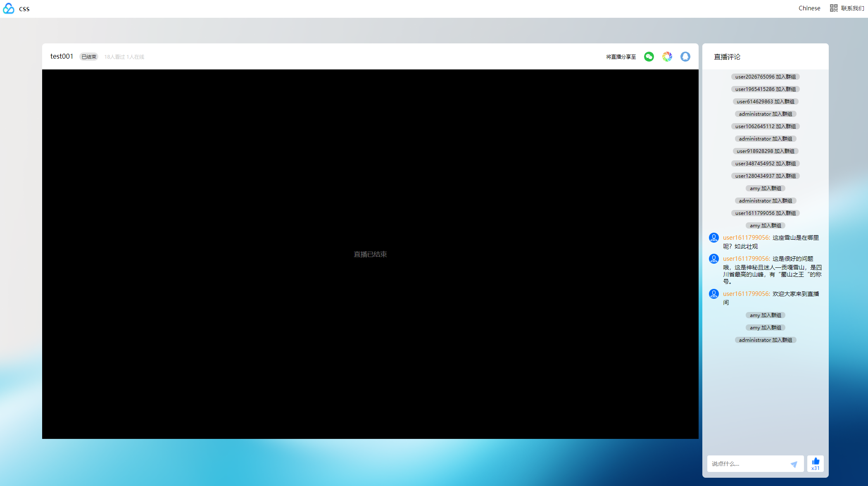Click the QR code contact icon
The image size is (868, 486).
point(834,8)
